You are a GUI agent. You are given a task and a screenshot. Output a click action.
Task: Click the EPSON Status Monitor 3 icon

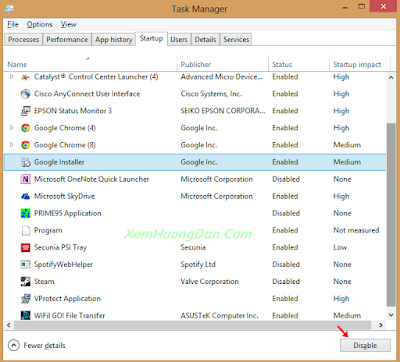(x=25, y=111)
